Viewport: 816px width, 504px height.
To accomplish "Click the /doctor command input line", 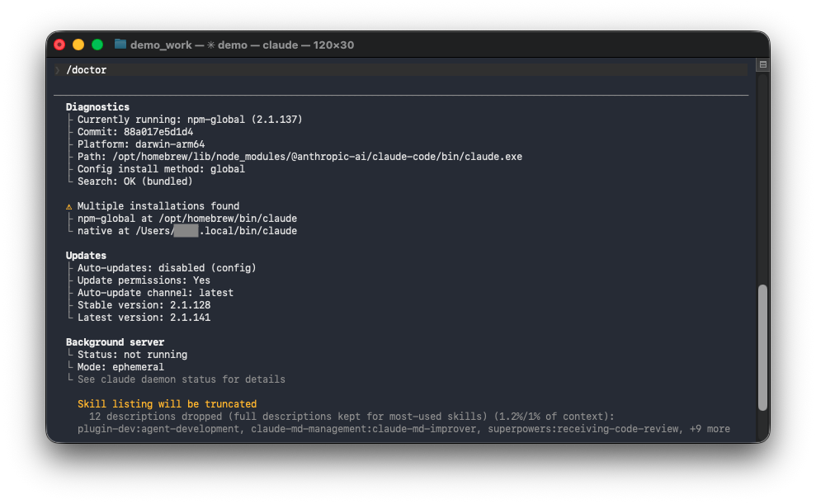I will point(401,69).
